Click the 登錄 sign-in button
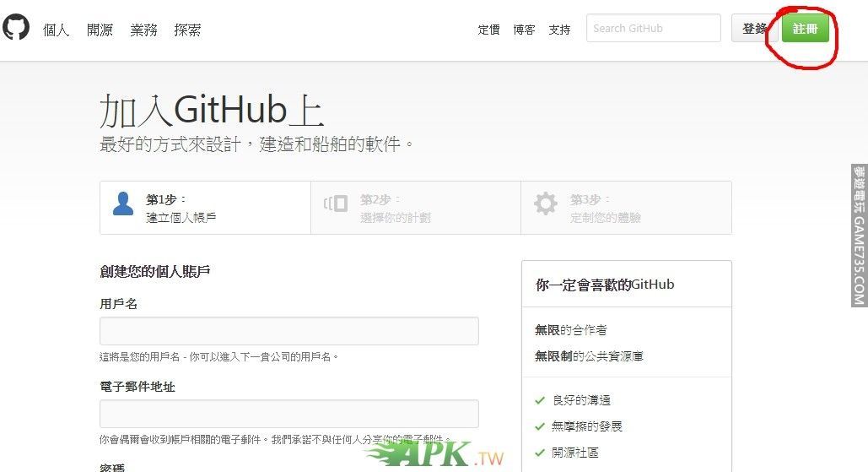The height and width of the screenshot is (472, 868). 754,28
